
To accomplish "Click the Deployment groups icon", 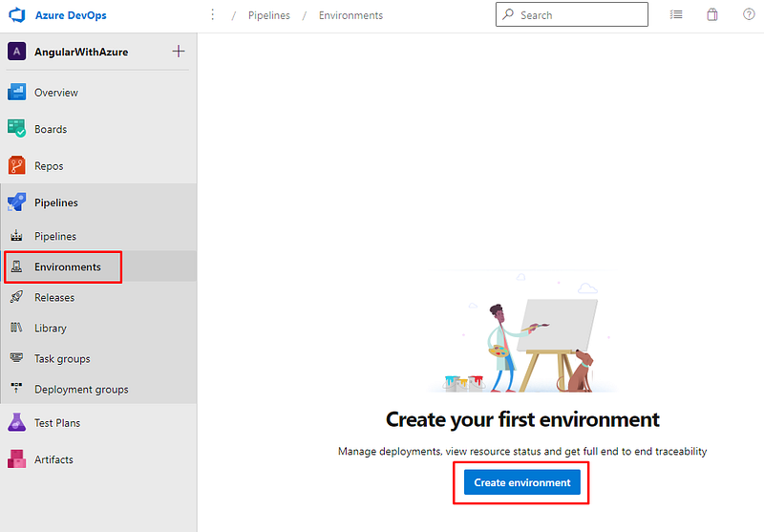I will pos(16,389).
